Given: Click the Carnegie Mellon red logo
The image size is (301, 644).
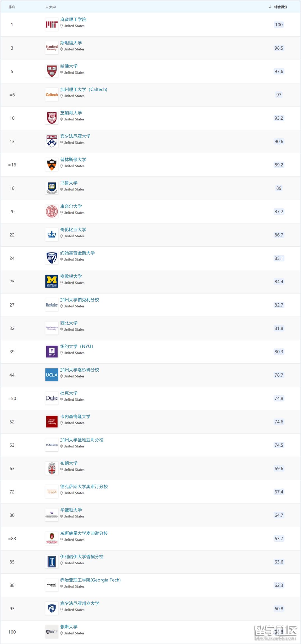Looking at the screenshot, I should point(52,422).
